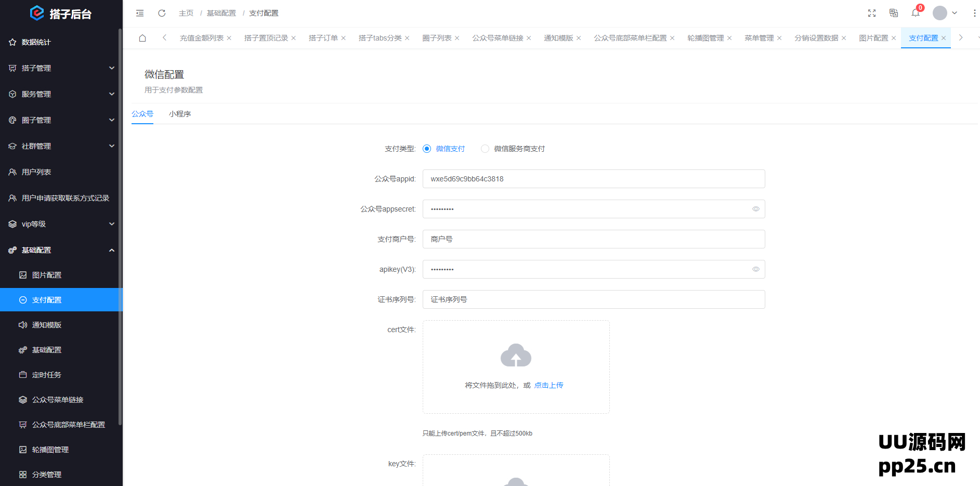Select the 微信支付 payment type radio
The height and width of the screenshot is (486, 980).
click(427, 149)
